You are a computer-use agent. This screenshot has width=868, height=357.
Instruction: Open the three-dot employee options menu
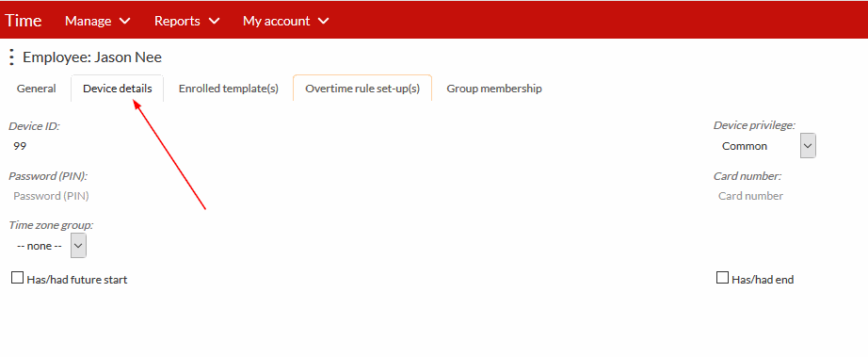pyautogui.click(x=11, y=57)
